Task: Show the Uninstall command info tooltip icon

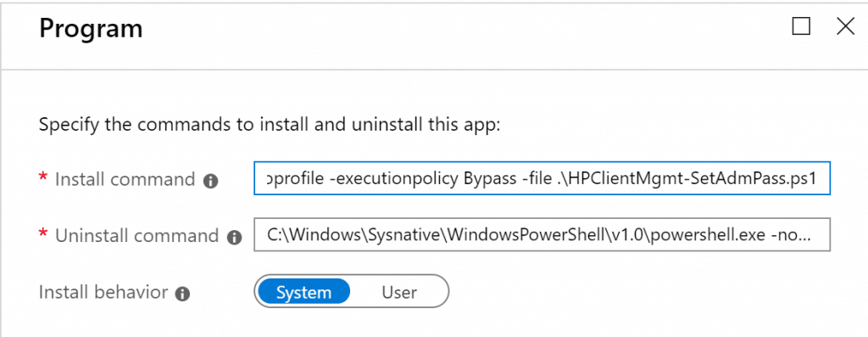Action: point(234,238)
